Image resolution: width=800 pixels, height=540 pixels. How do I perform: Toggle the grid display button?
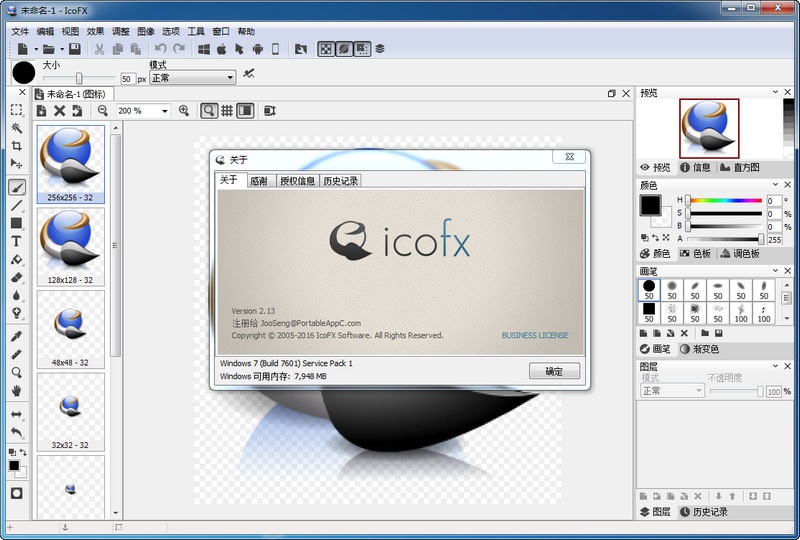227,111
